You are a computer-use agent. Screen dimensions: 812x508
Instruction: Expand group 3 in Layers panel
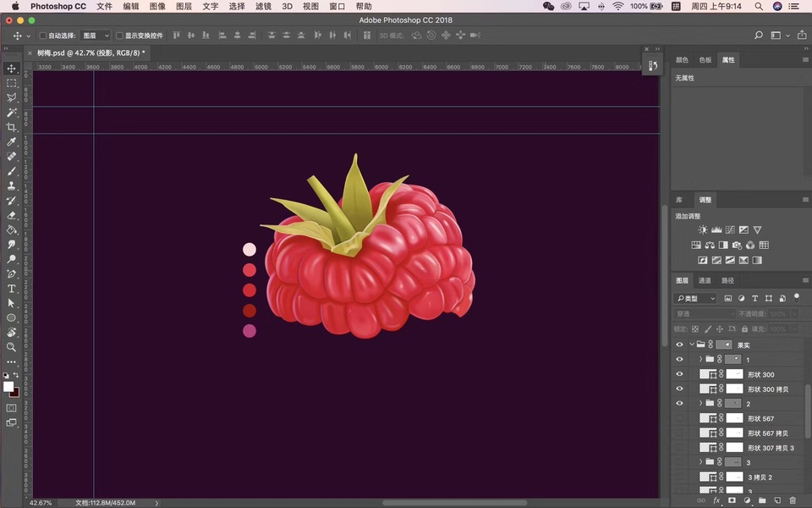[700, 462]
